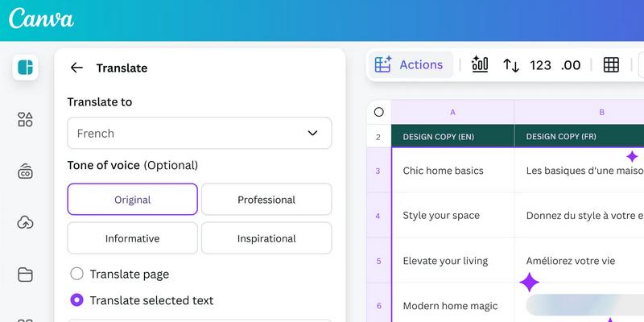Image resolution: width=644 pixels, height=322 pixels.
Task: Click the table borders grid icon
Action: click(611, 65)
